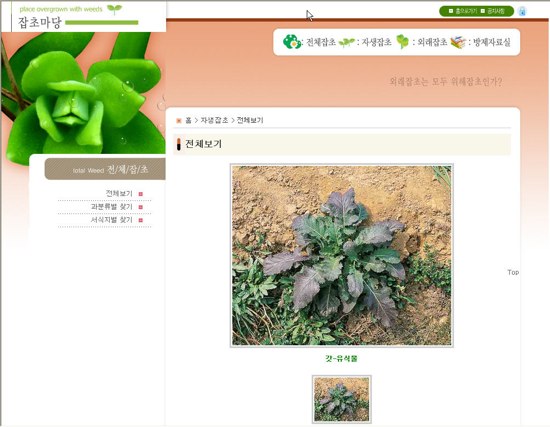Click the 전체보기 breadcrumb link
Screen dimensions: 550x427
(250, 120)
